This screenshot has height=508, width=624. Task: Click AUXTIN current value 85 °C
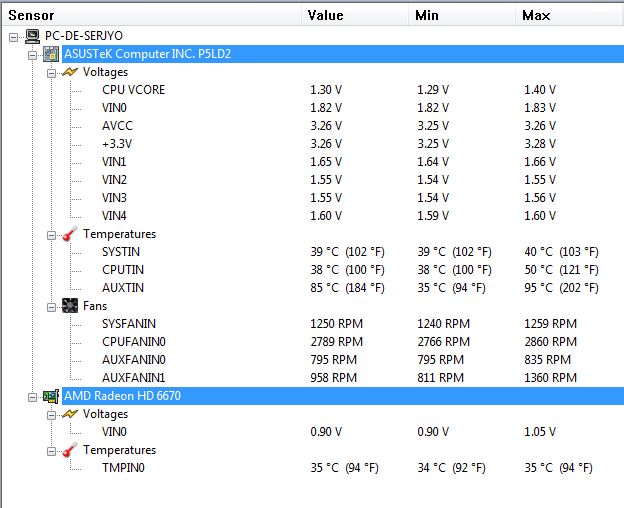(347, 288)
